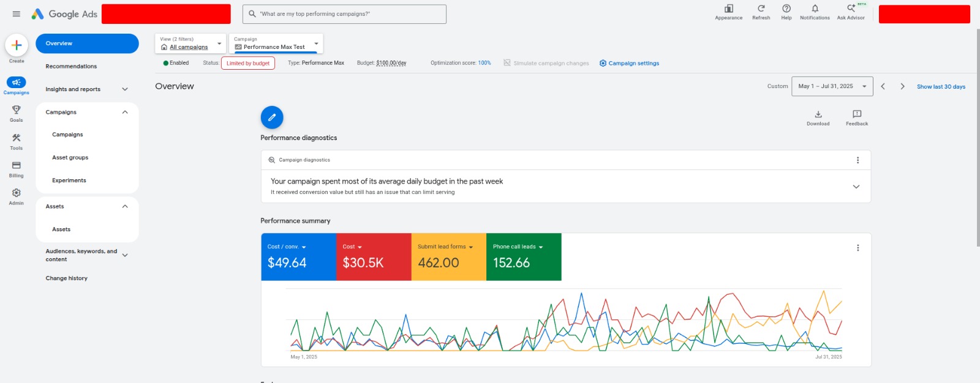Change the Cost metric dropdown
This screenshot has height=383, width=980.
coord(352,247)
